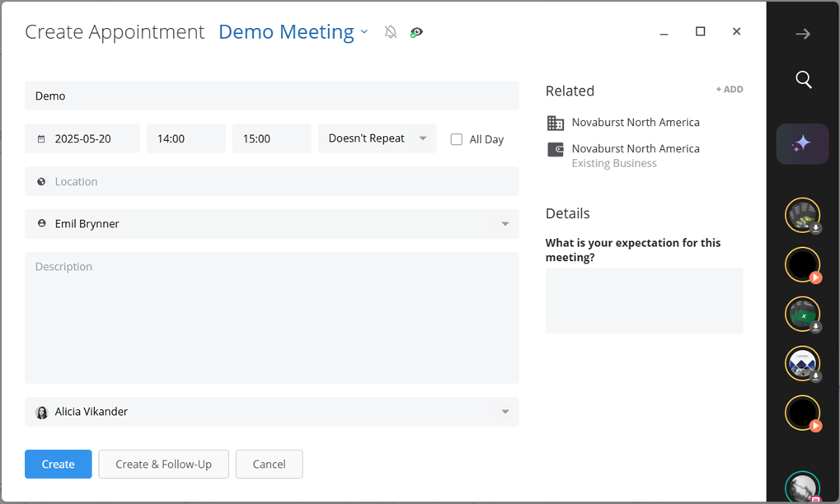The height and width of the screenshot is (504, 840).
Task: Open the first sidebar document thumbnail
Action: coord(803,215)
